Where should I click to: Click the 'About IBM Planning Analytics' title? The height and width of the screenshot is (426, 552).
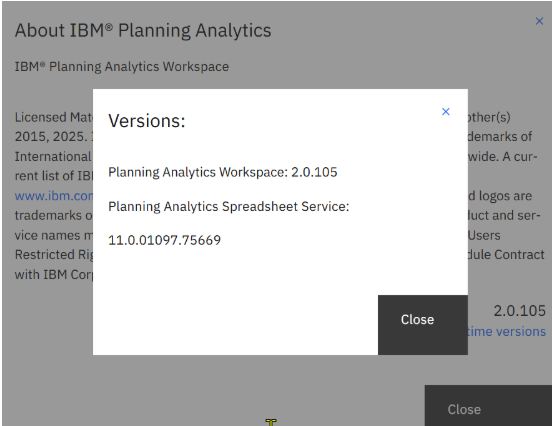(x=143, y=30)
